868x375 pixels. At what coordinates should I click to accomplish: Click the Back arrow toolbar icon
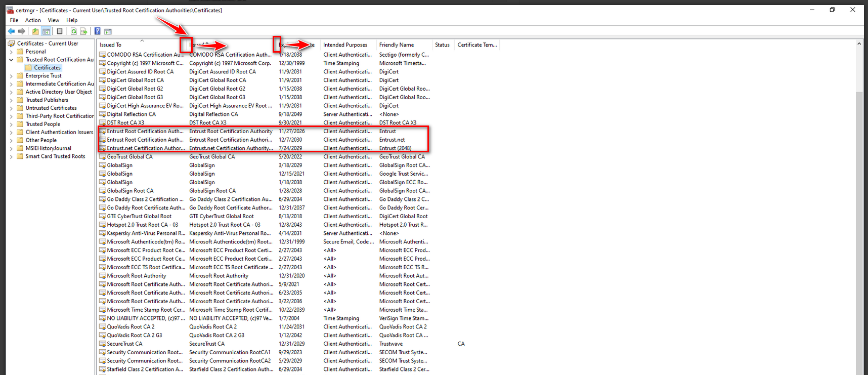coord(11,31)
